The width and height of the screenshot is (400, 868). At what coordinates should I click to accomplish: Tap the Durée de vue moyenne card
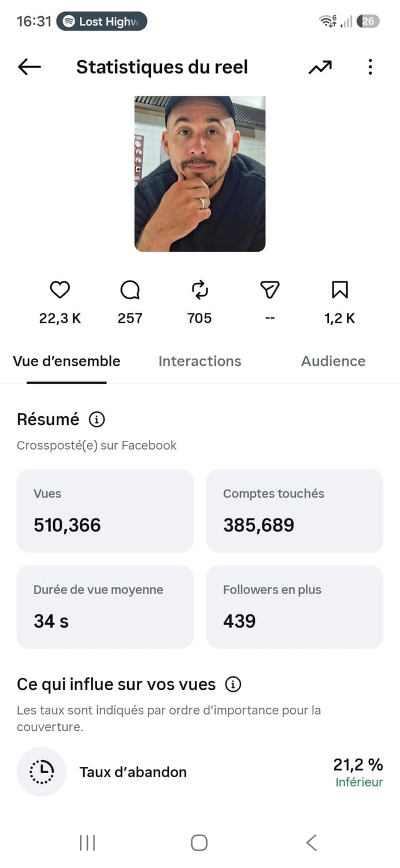(105, 607)
